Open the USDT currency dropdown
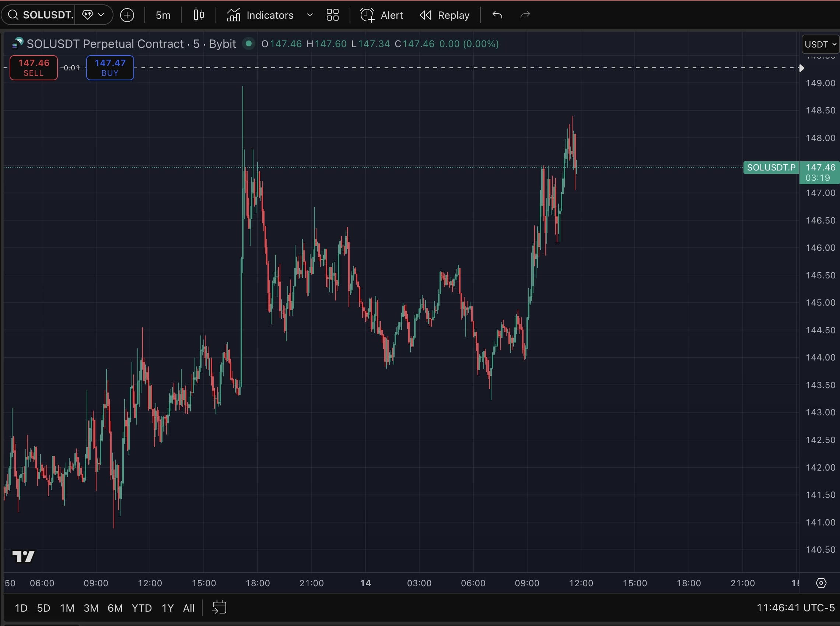This screenshot has height=626, width=840. [820, 44]
